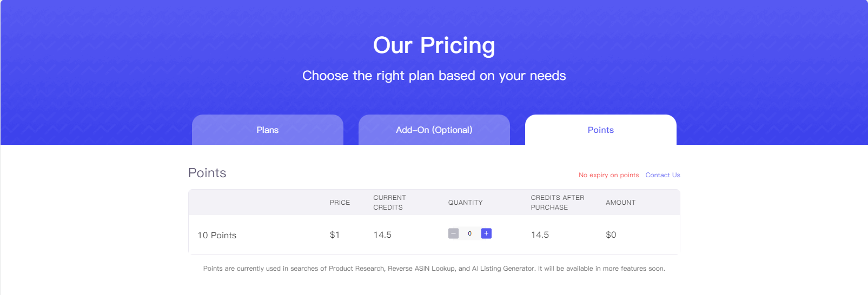Viewport: 868px width, 295px height.
Task: Select the Points tab
Action: [601, 130]
